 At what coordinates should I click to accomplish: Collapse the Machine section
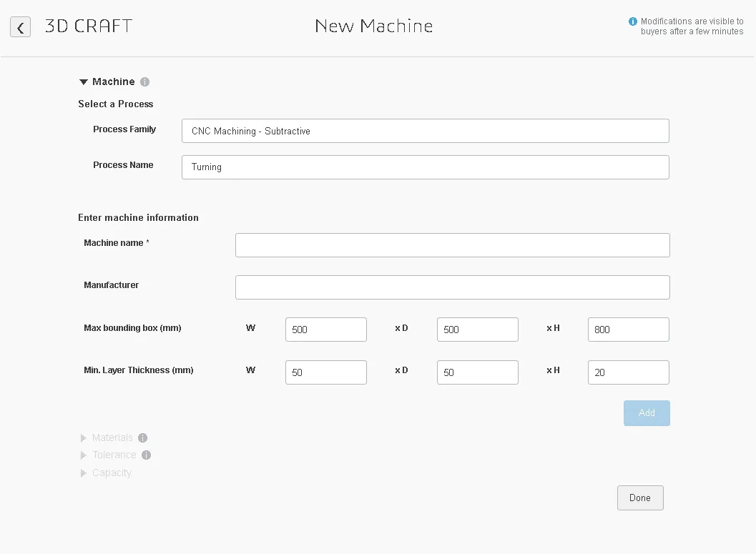(83, 81)
